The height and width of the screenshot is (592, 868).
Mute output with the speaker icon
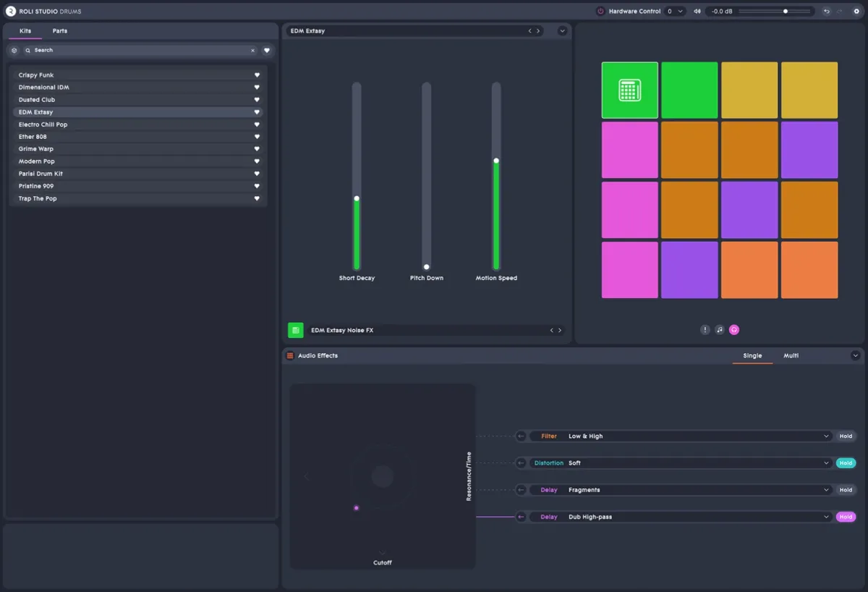697,12
